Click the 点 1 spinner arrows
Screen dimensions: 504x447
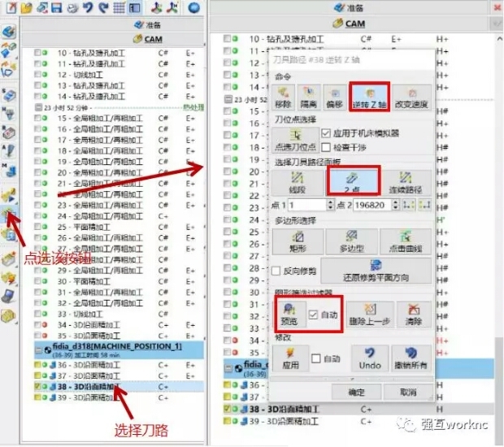[x=330, y=205]
